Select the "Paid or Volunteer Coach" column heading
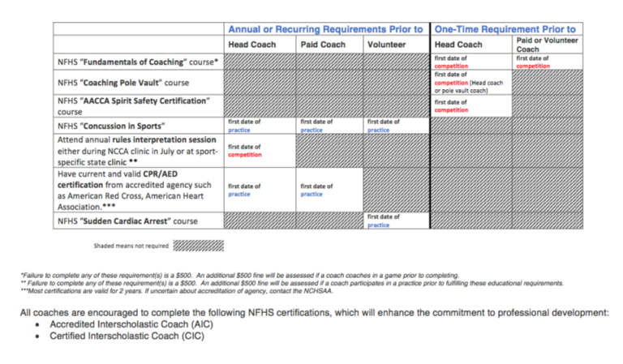The height and width of the screenshot is (364, 623). tap(546, 45)
